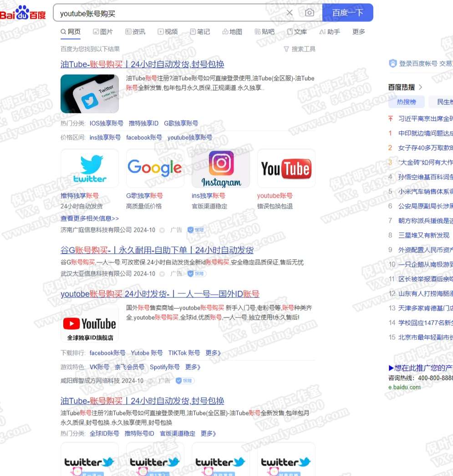
Task: Open the G歌独享账号 category link
Action: click(181, 123)
